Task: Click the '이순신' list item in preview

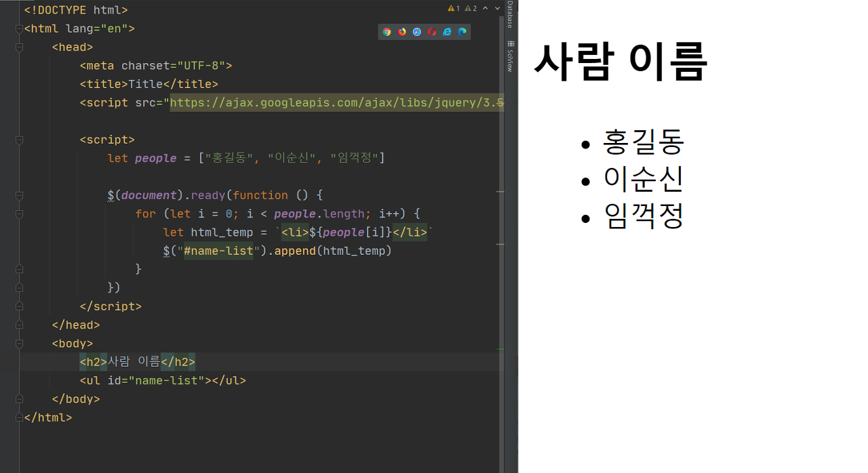Action: tap(644, 178)
